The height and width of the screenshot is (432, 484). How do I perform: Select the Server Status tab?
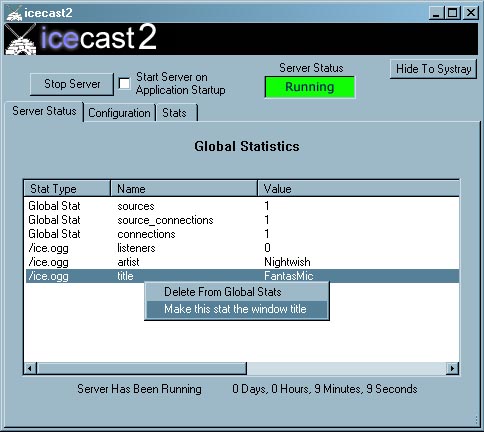click(x=44, y=111)
